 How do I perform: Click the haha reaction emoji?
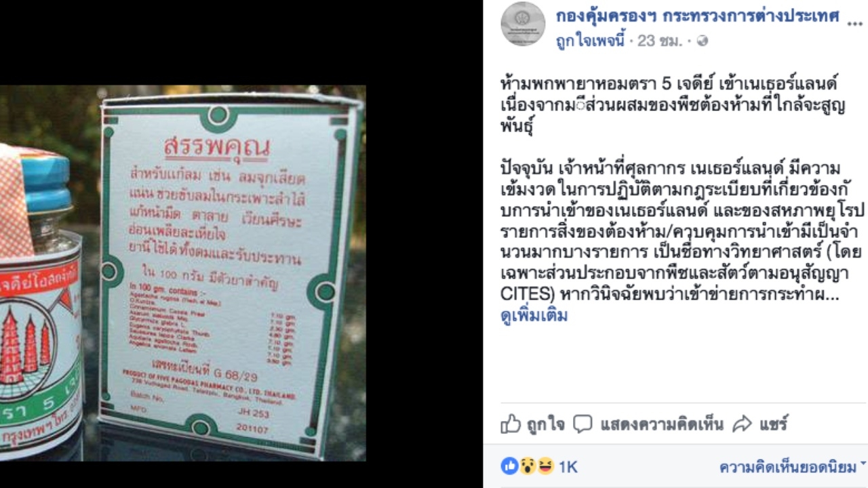click(545, 466)
